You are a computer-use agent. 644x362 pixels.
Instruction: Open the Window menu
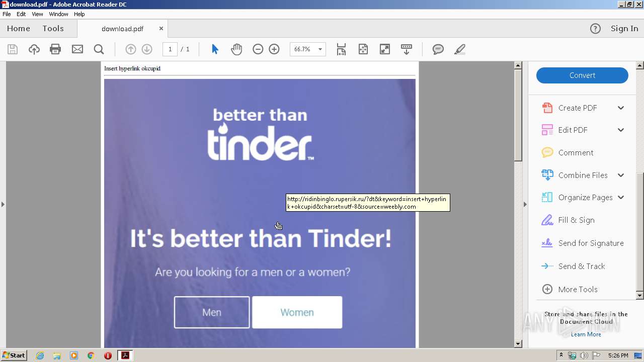pyautogui.click(x=58, y=14)
